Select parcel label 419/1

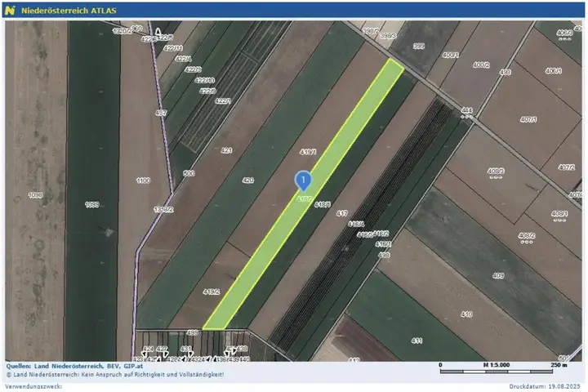coord(308,152)
